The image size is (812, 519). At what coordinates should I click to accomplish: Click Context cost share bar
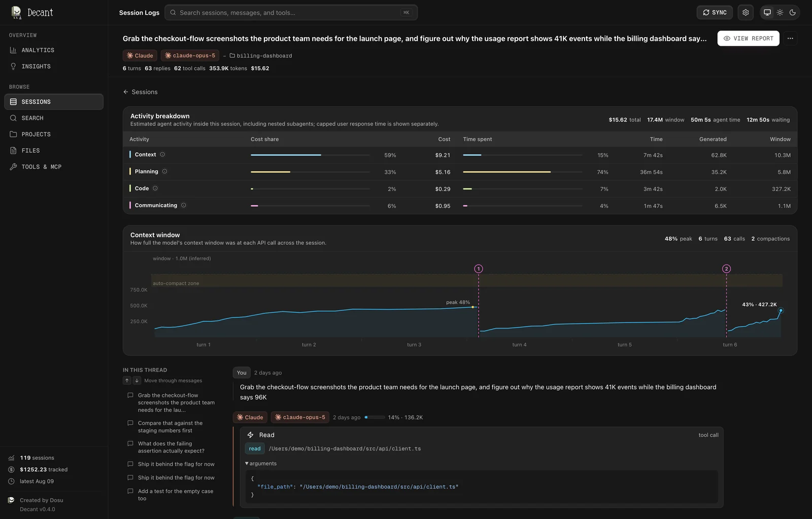coord(310,155)
